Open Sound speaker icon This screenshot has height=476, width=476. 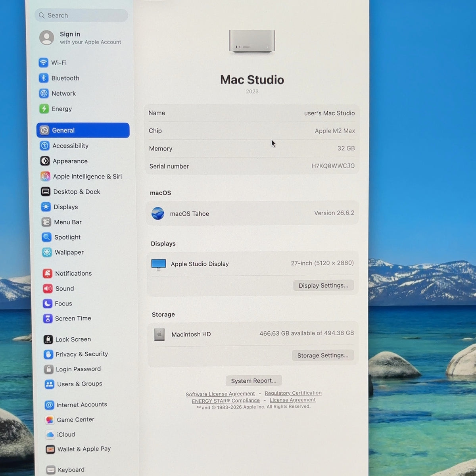(48, 288)
